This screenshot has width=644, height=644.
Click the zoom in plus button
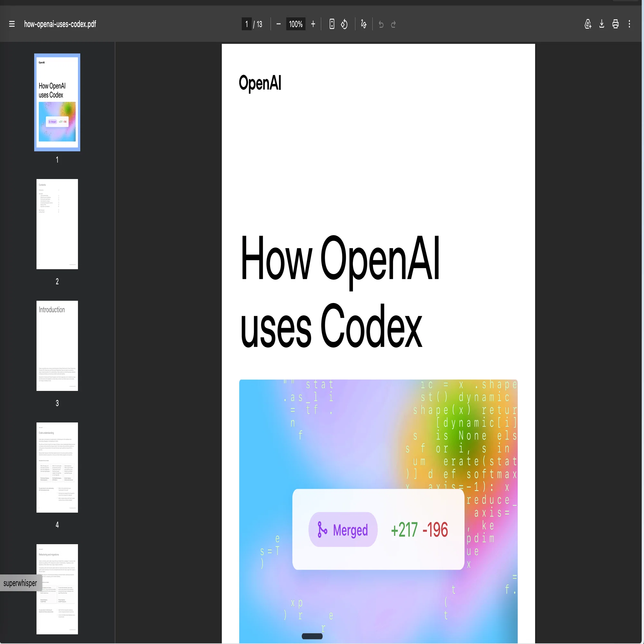coord(313,24)
